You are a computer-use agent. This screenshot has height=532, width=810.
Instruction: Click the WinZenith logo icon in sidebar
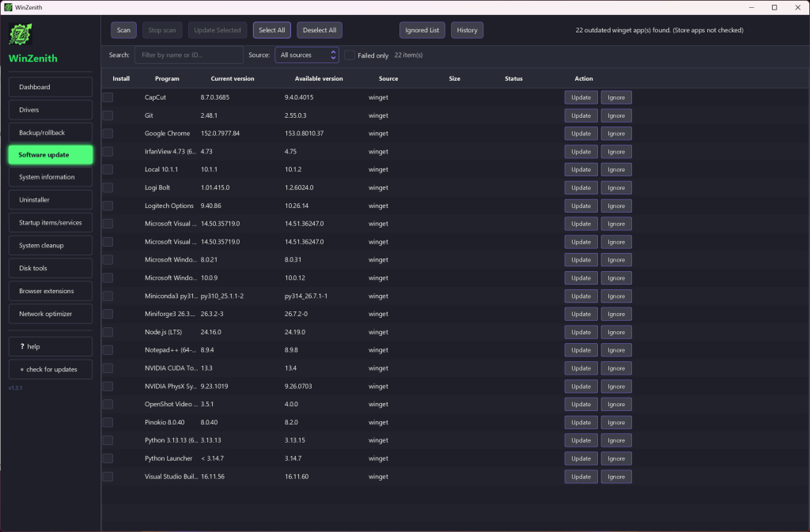pos(21,35)
